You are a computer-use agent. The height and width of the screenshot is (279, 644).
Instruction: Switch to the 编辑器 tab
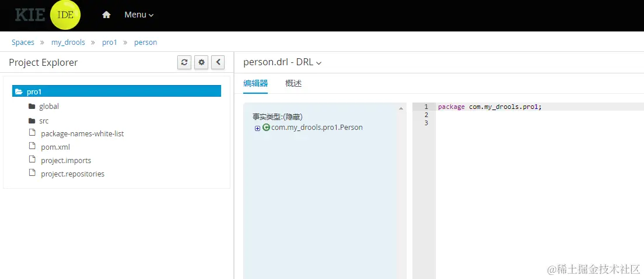pos(256,84)
